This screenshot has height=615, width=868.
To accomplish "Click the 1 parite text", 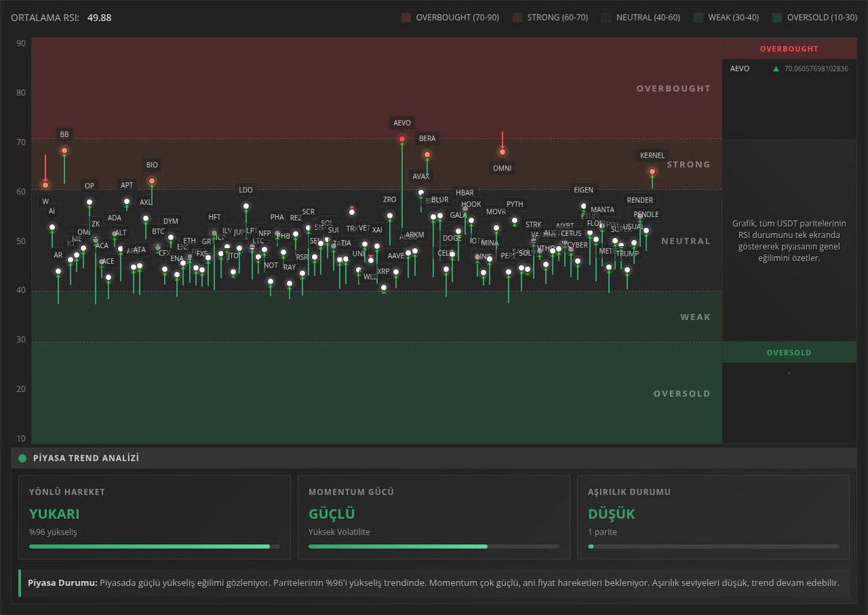I will [603, 532].
